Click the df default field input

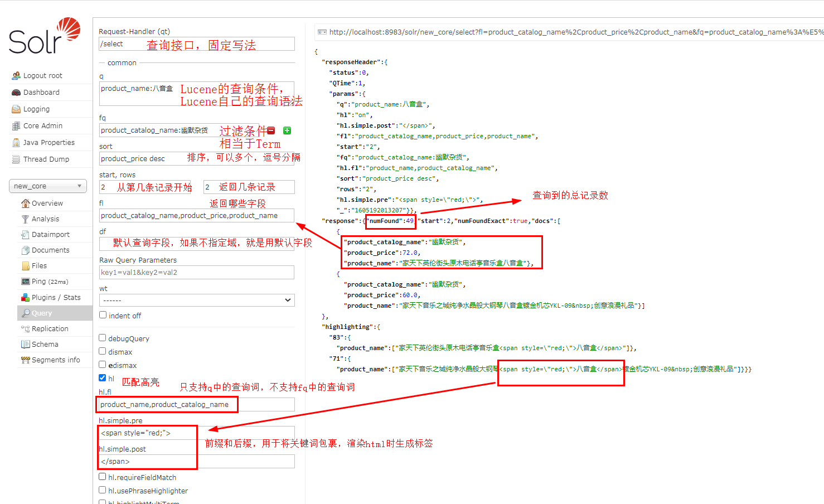tap(197, 244)
